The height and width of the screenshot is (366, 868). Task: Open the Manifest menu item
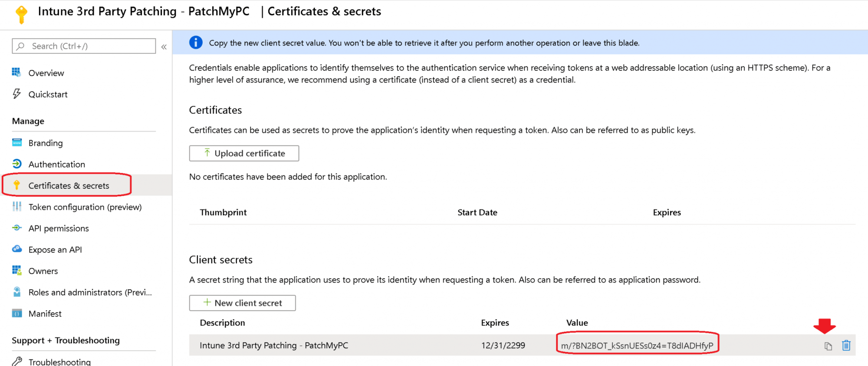tap(45, 313)
